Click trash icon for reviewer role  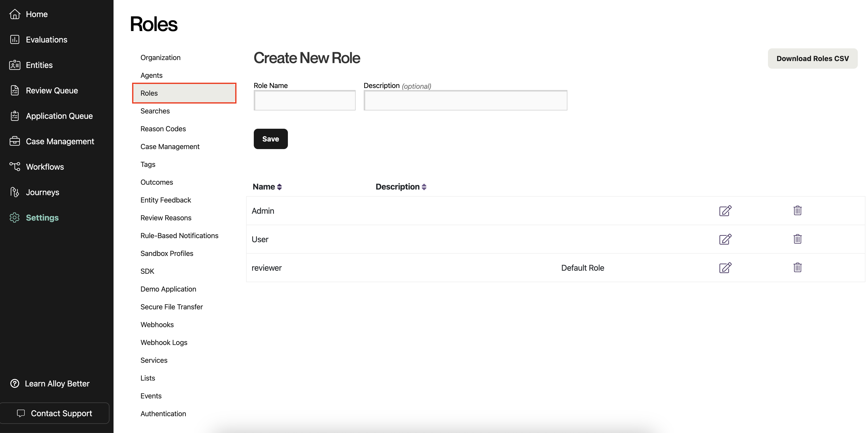tap(797, 268)
